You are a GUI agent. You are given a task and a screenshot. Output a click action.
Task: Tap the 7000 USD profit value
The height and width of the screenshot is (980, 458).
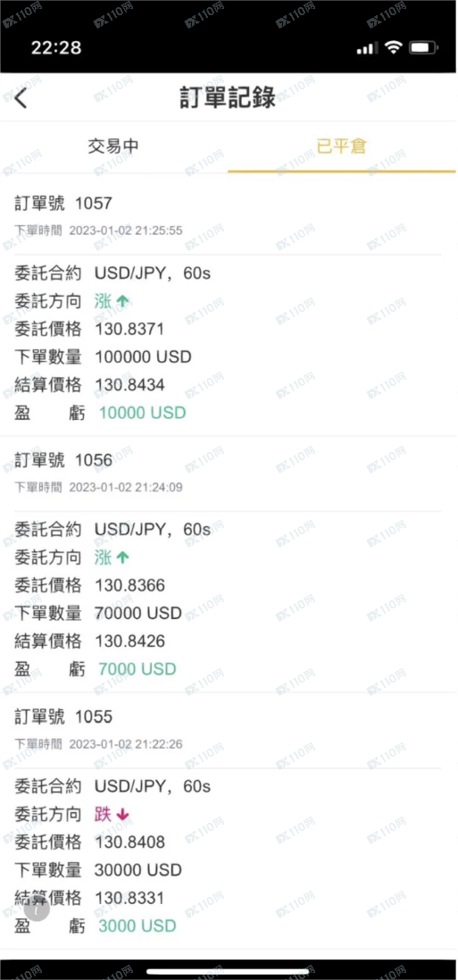point(137,669)
